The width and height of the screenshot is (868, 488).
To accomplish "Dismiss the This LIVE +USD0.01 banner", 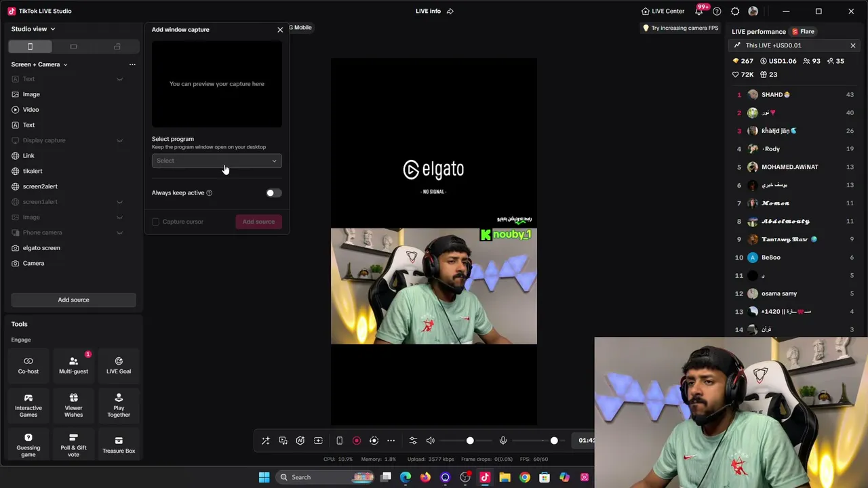I will [853, 45].
